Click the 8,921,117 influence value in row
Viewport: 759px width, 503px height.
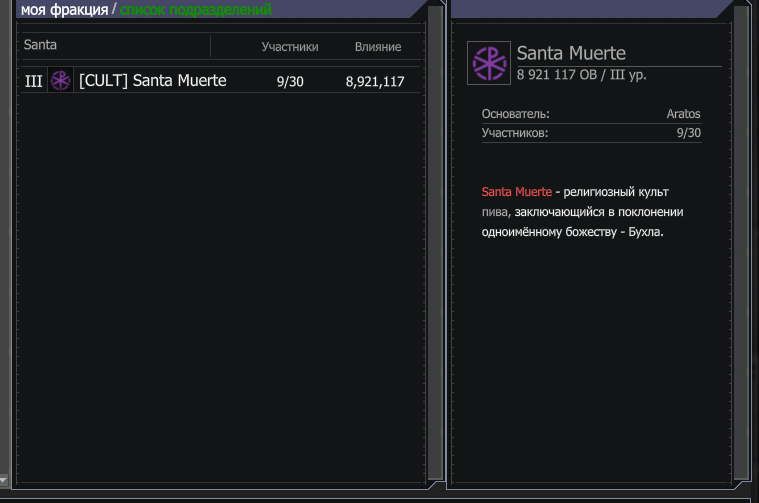click(375, 82)
